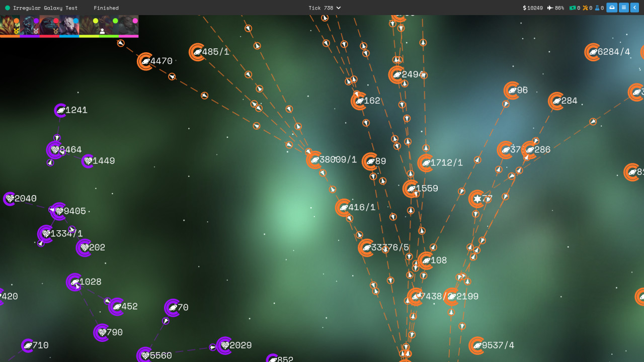Collapse the panel with the left chevron button
This screenshot has width=644, height=362.
(634, 8)
